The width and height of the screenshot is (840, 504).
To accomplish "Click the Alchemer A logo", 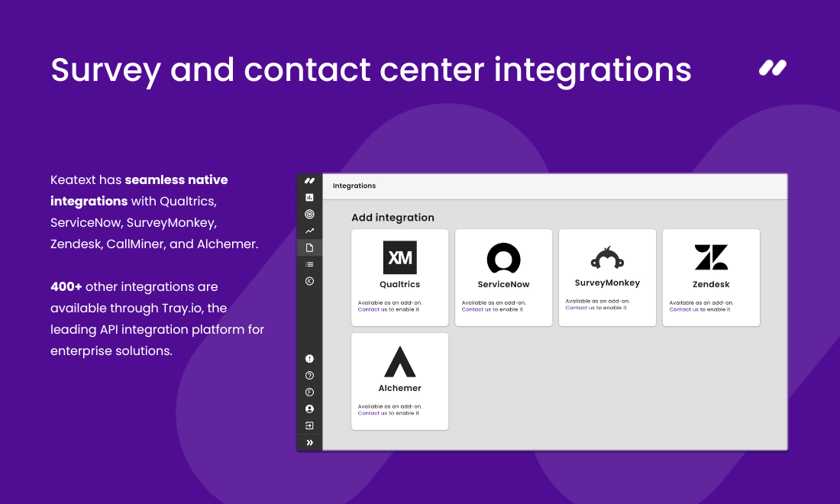I will pos(399,361).
